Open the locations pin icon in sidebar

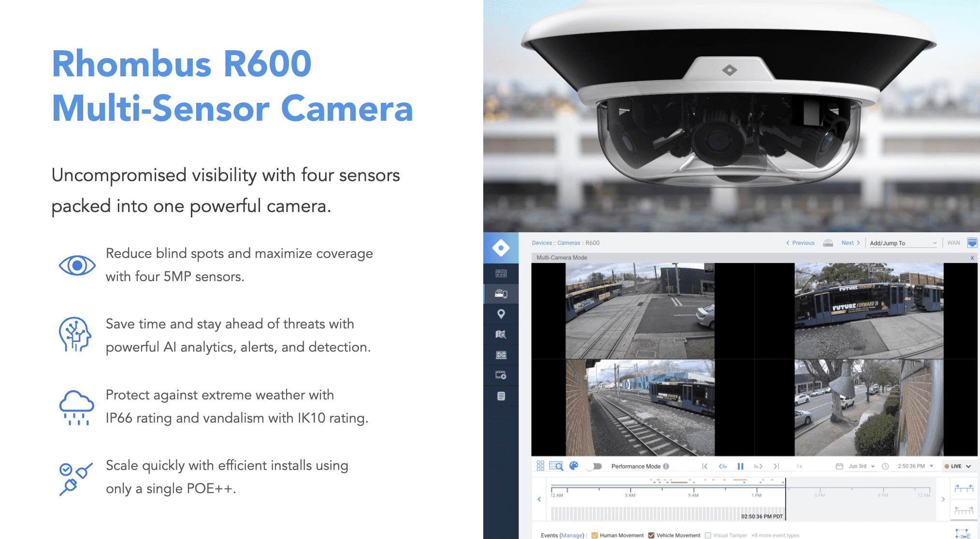(501, 314)
